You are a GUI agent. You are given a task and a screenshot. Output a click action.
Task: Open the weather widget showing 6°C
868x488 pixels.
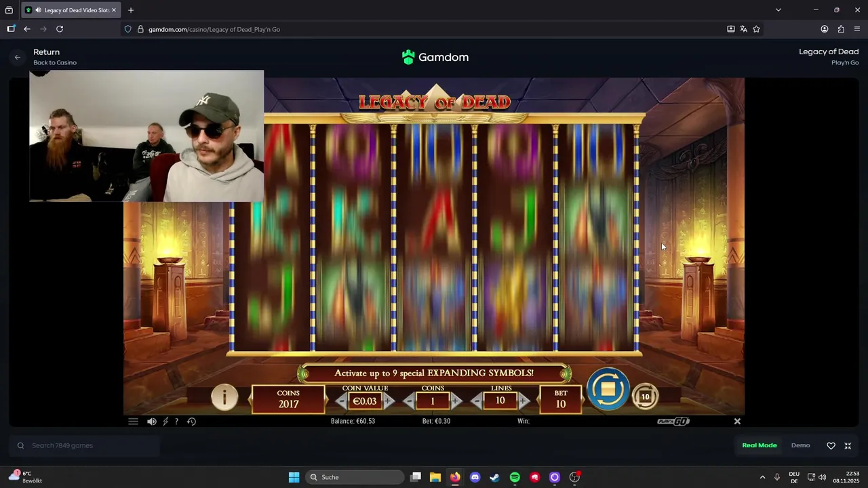pos(26,476)
